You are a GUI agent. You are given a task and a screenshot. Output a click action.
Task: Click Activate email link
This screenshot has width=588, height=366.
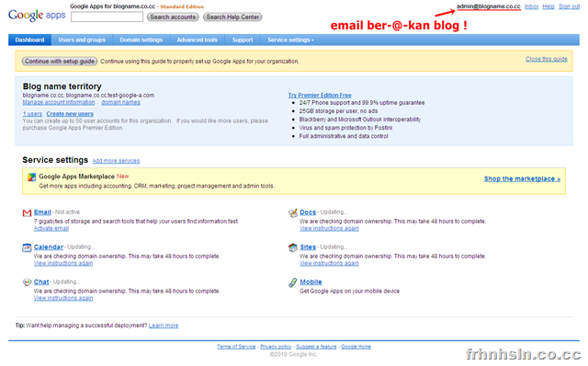51,228
